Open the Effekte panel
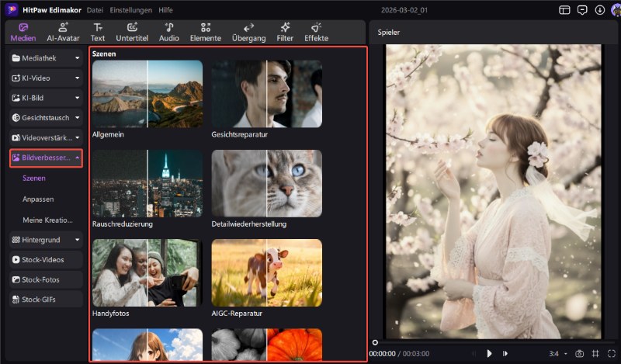The image size is (621, 364). tap(316, 32)
